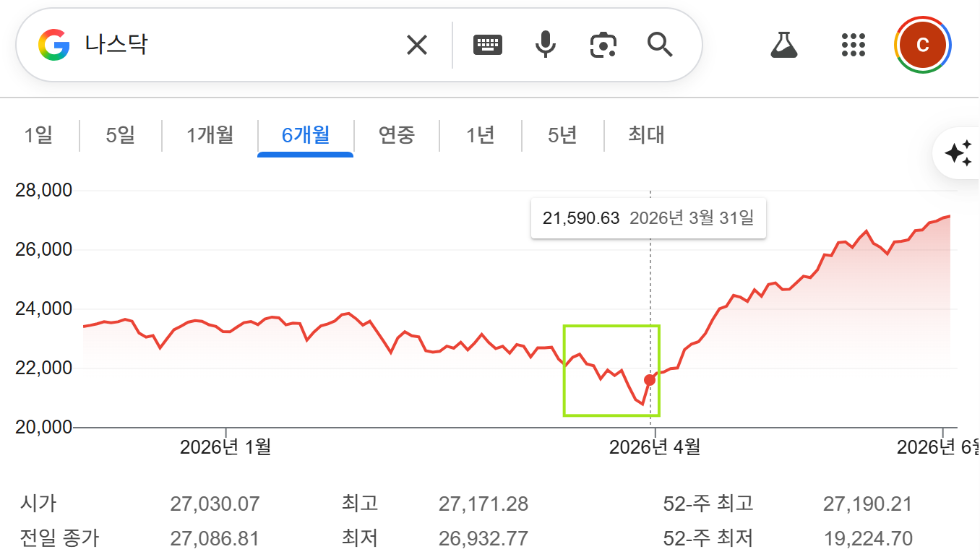Viewport: 980px width, 557px height.
Task: Switch chart to the 최대 range
Action: pyautogui.click(x=646, y=135)
